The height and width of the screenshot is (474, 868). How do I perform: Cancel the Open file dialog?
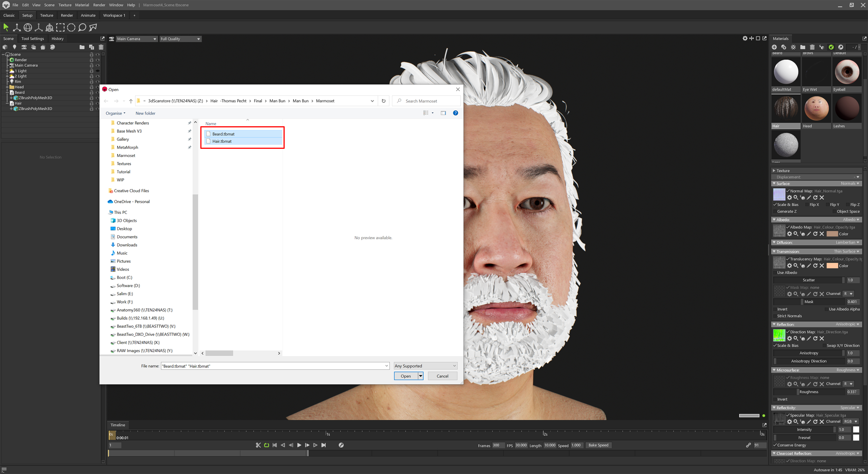tap(442, 376)
